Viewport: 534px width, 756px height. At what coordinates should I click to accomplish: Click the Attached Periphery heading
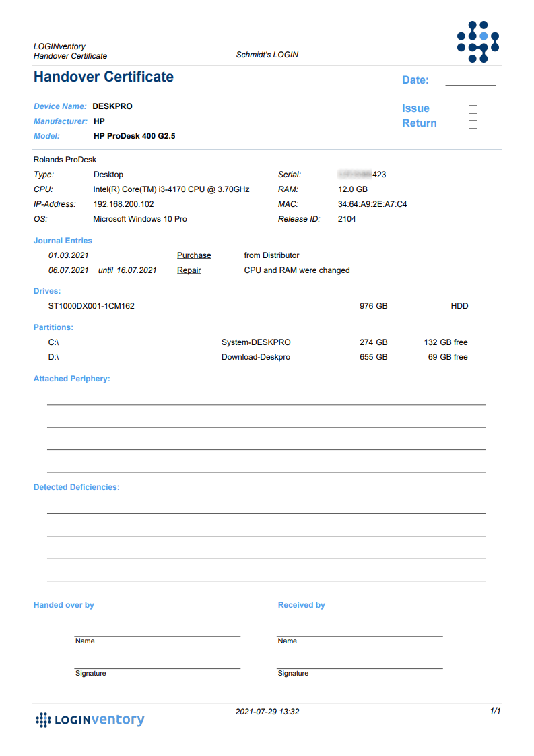click(72, 379)
